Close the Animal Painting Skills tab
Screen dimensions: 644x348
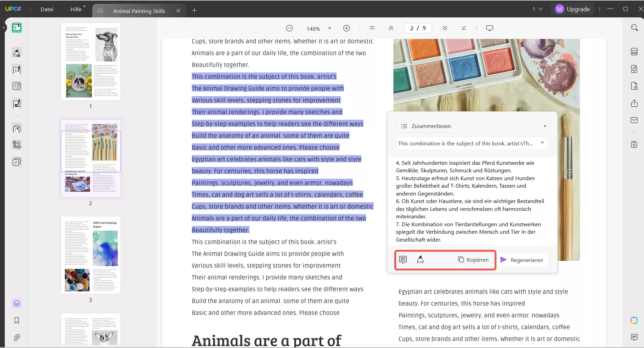(x=178, y=11)
